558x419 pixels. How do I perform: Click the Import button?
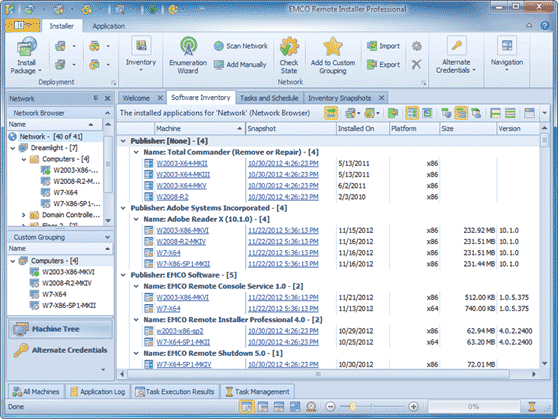[x=383, y=46]
